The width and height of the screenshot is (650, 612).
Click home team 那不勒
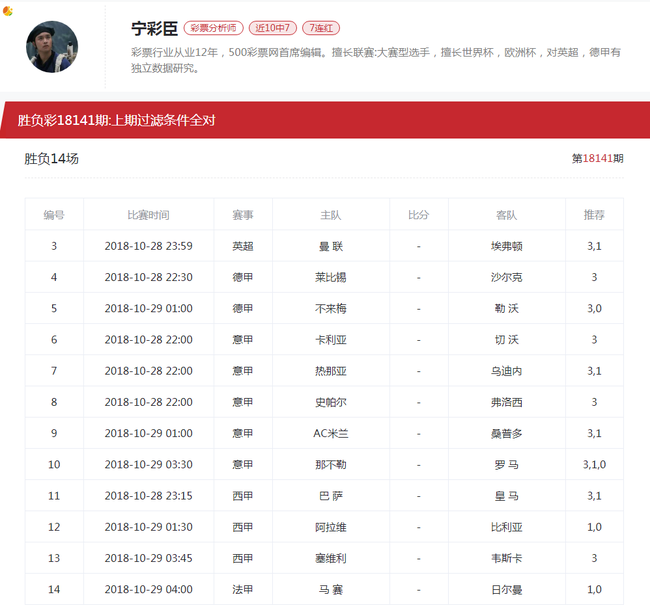(330, 465)
